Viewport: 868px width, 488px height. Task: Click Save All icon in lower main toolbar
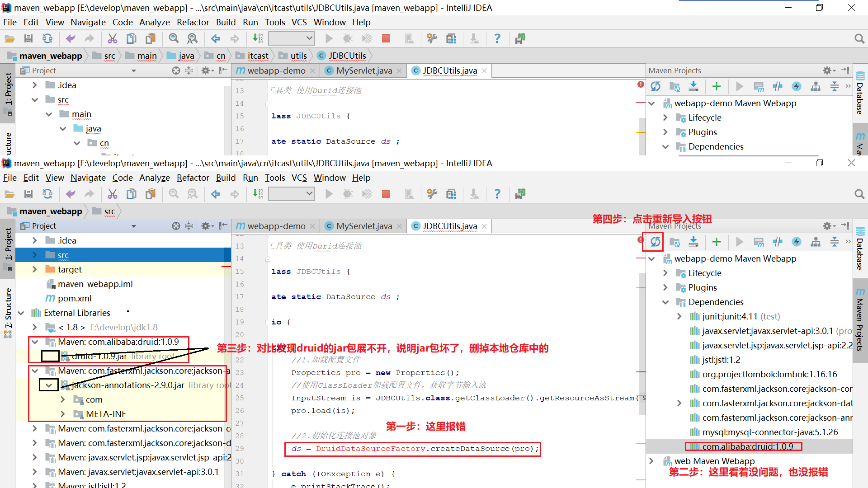coord(28,194)
